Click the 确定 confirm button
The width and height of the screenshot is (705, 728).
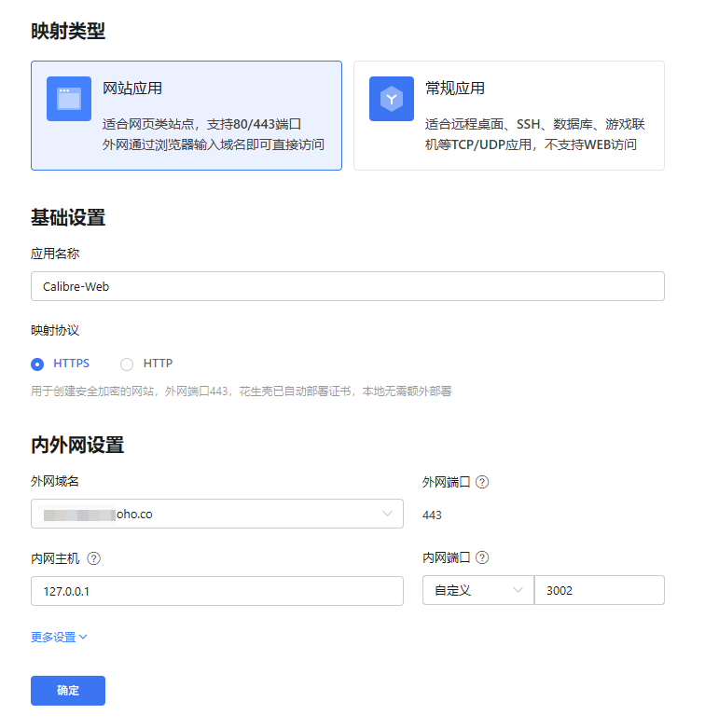[x=68, y=691]
